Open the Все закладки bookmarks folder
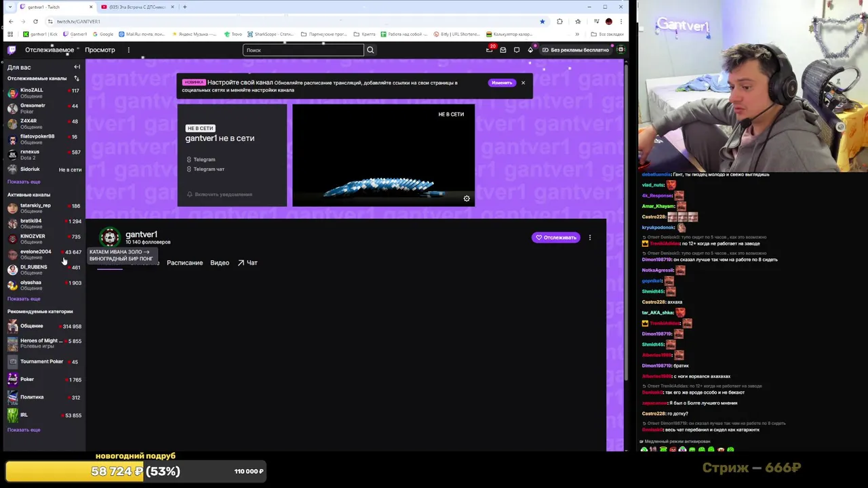 point(607,34)
